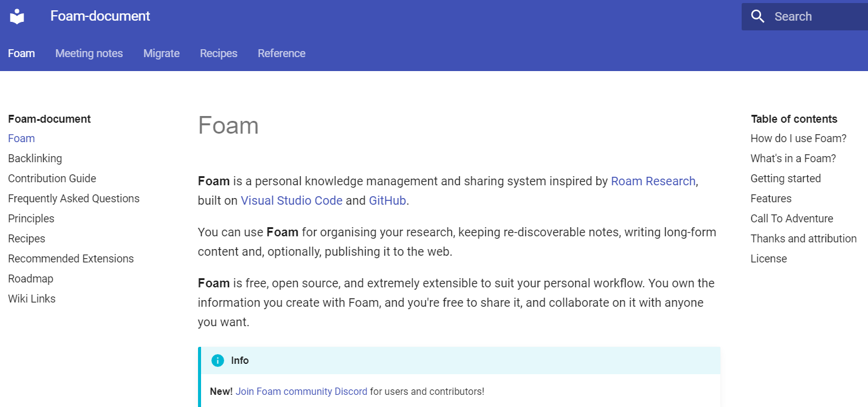Switch to the Migrate tab
868x407 pixels.
tap(162, 53)
